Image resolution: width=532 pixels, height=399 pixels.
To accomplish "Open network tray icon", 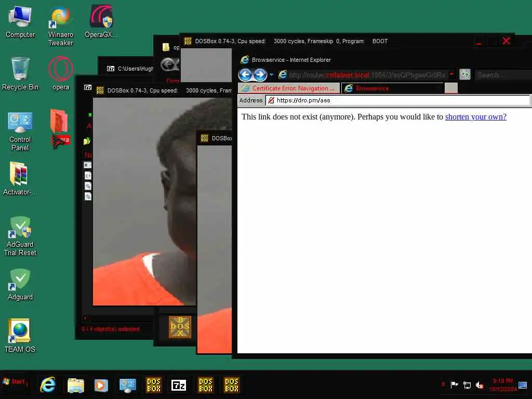I will (467, 385).
